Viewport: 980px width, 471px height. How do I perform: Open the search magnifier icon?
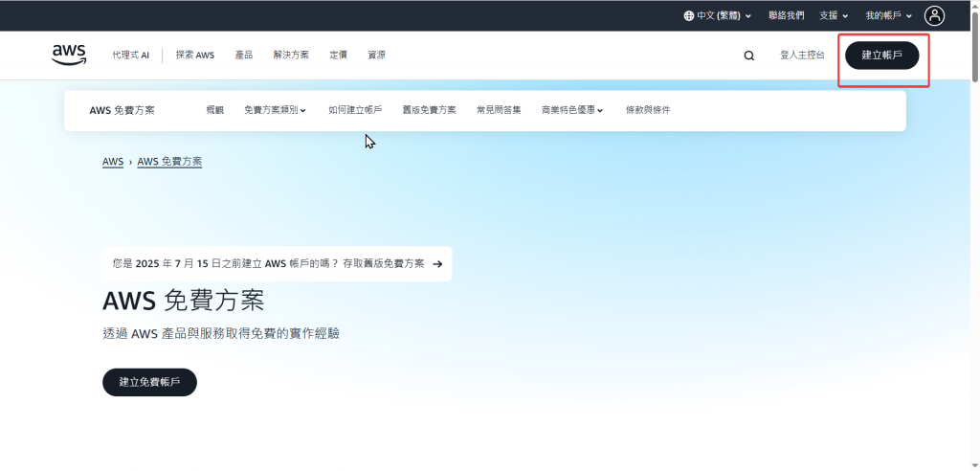[748, 56]
